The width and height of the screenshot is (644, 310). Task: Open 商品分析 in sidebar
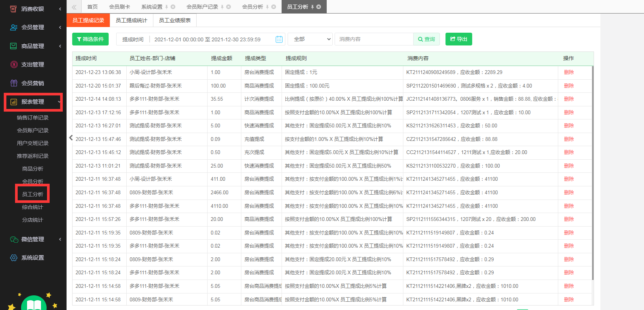(33, 169)
